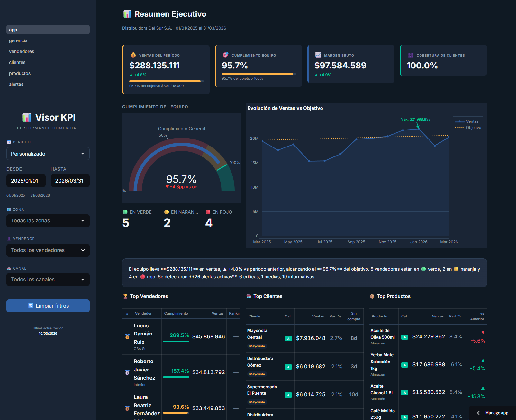The image size is (516, 420).
Task: Expand the Todos los vendedores dropdown
Action: (48, 250)
